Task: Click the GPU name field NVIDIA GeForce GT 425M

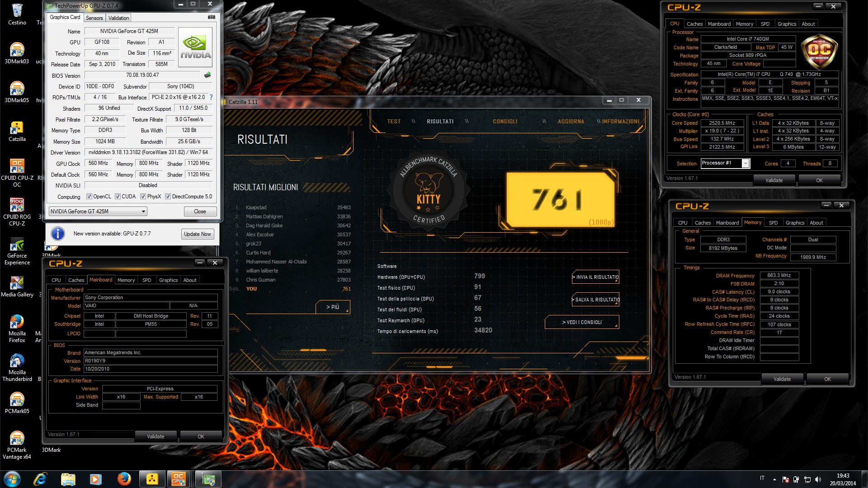Action: [129, 31]
